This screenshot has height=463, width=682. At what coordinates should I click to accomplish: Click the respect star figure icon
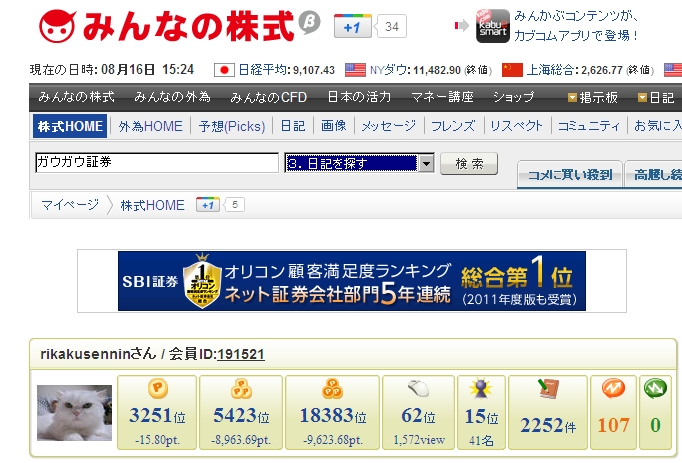point(481,389)
